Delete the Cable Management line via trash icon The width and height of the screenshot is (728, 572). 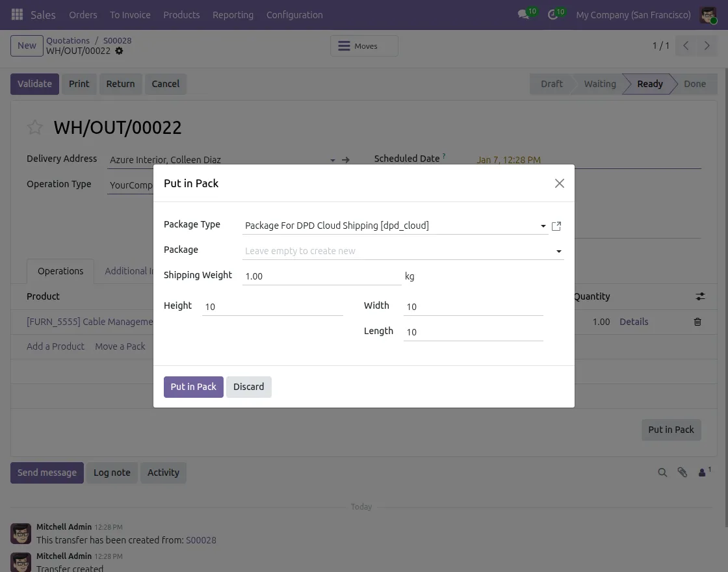click(697, 322)
